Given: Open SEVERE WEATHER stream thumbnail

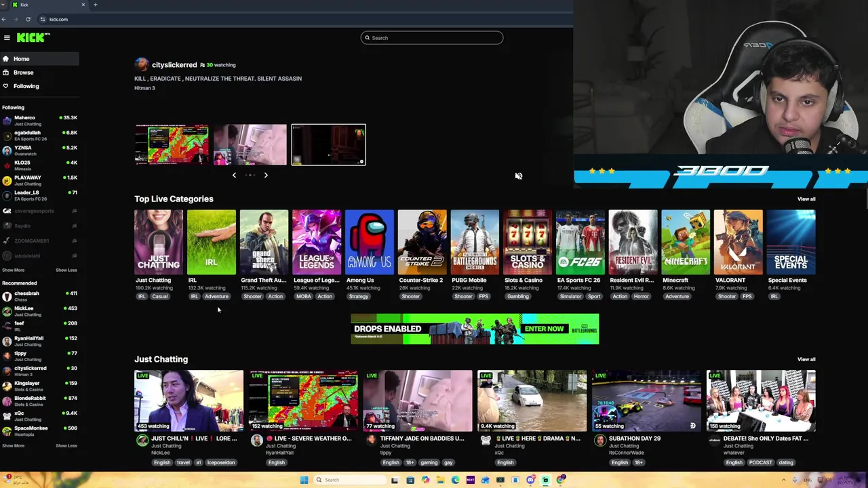Looking at the screenshot, I should pyautogui.click(x=303, y=401).
